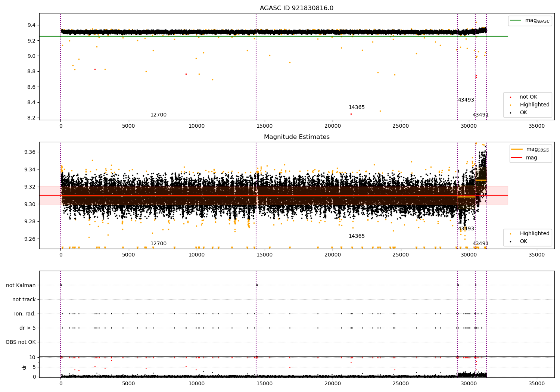Click the '9.36' y-axis tick label
The image size is (560, 392).
30,152
